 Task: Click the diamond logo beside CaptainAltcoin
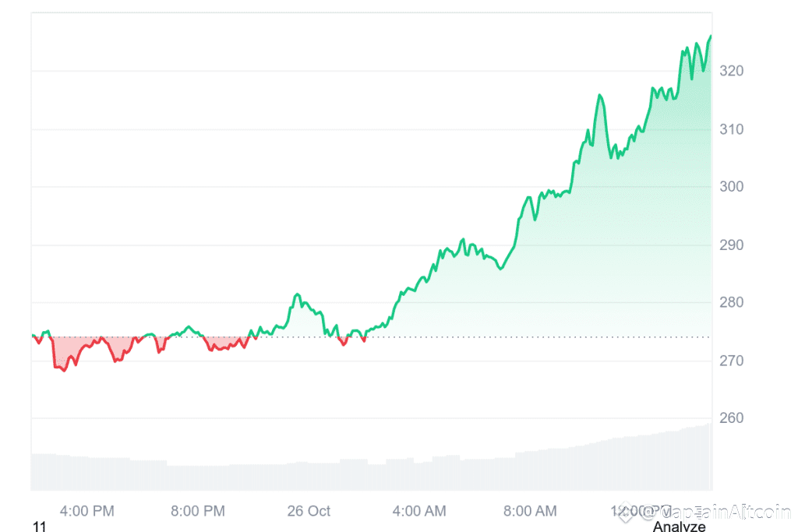click(626, 513)
